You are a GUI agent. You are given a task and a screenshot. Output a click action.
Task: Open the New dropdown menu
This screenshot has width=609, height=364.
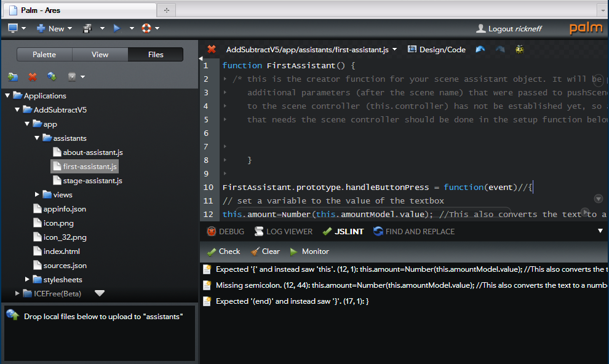point(55,28)
